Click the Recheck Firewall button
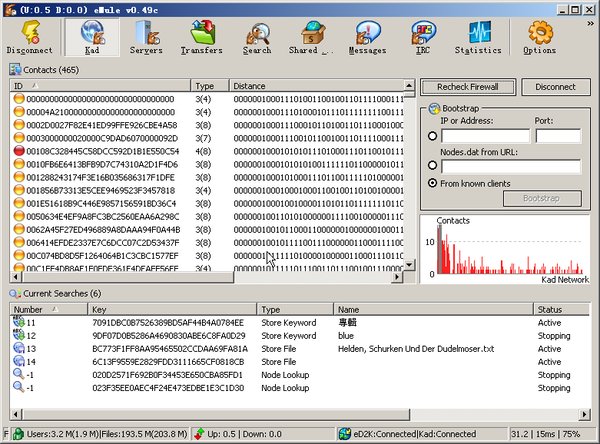The height and width of the screenshot is (444, 600). point(468,87)
